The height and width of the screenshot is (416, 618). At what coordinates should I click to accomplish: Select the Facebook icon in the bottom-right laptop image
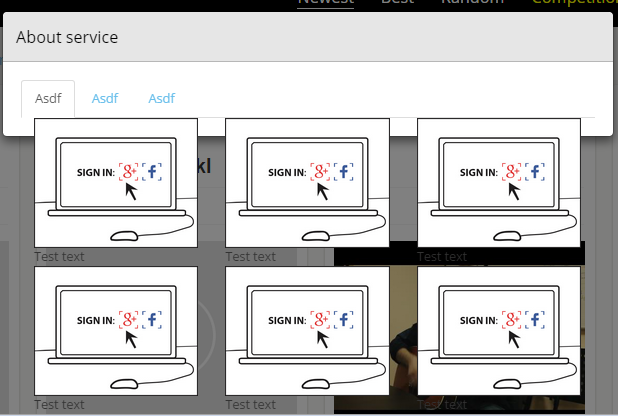tap(535, 320)
